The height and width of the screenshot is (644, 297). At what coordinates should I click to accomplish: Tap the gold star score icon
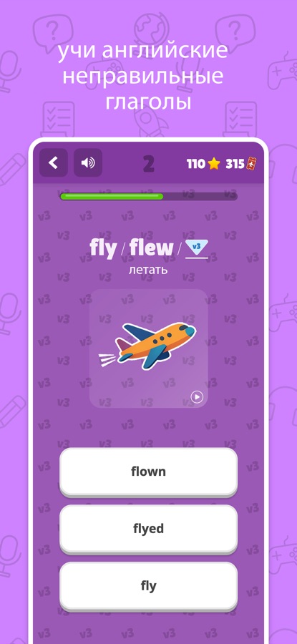[213, 165]
